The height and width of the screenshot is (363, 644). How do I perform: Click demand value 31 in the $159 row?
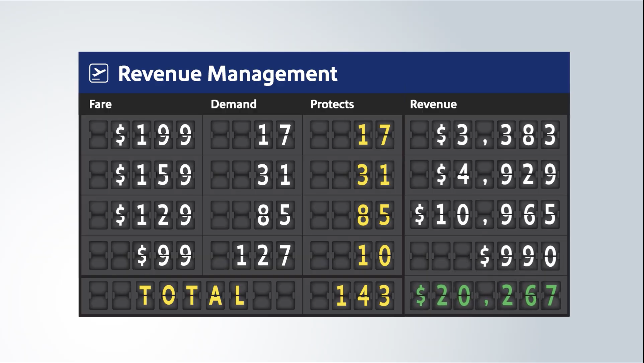click(x=274, y=175)
